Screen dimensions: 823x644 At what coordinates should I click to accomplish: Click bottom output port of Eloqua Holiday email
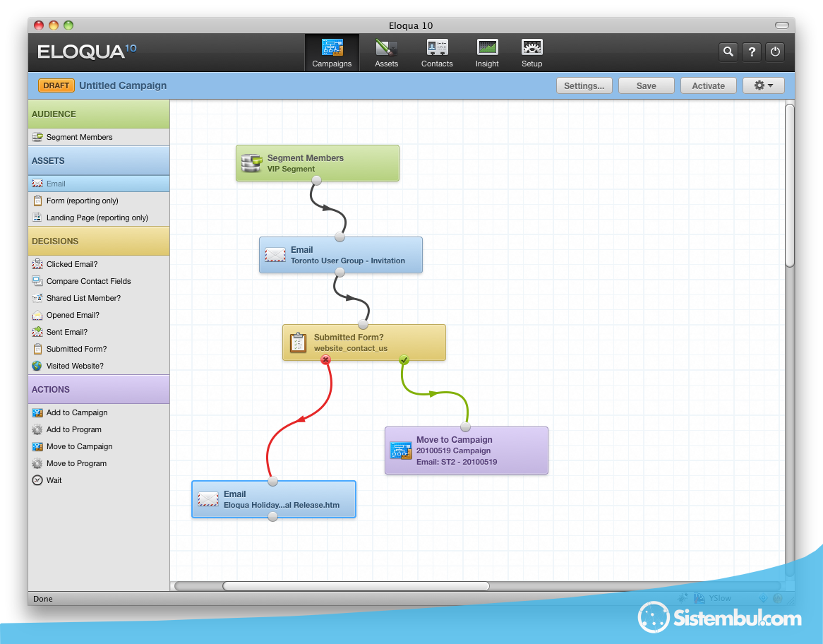click(x=272, y=517)
